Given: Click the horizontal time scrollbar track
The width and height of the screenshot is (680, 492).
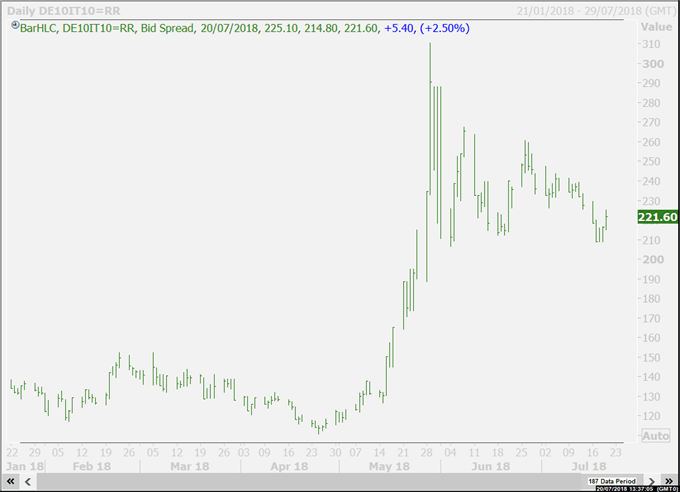Looking at the screenshot, I should click(x=310, y=481).
